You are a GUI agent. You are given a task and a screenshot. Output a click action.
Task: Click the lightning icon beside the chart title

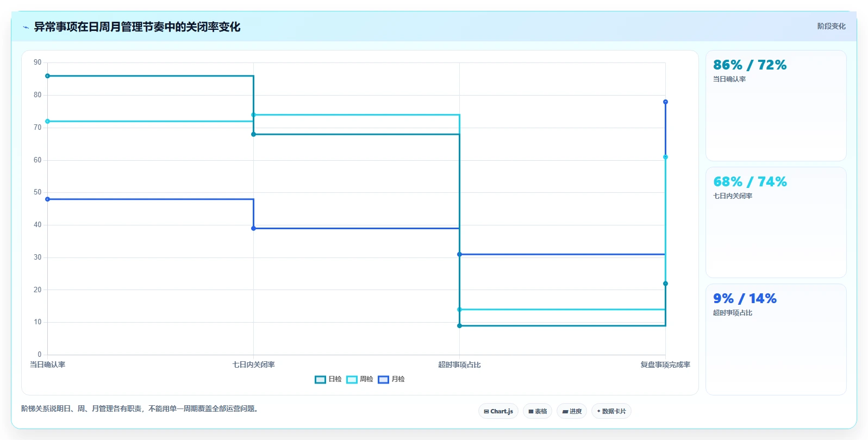[26, 27]
